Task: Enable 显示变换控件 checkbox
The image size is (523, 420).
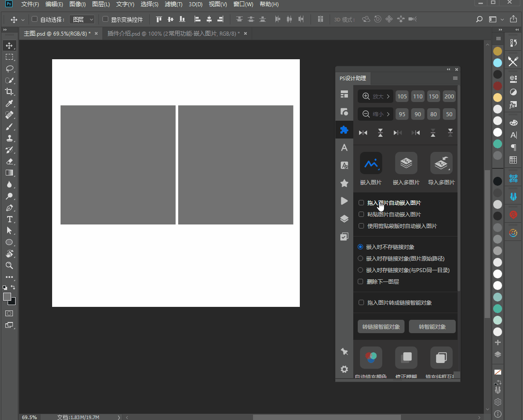Action: 105,19
